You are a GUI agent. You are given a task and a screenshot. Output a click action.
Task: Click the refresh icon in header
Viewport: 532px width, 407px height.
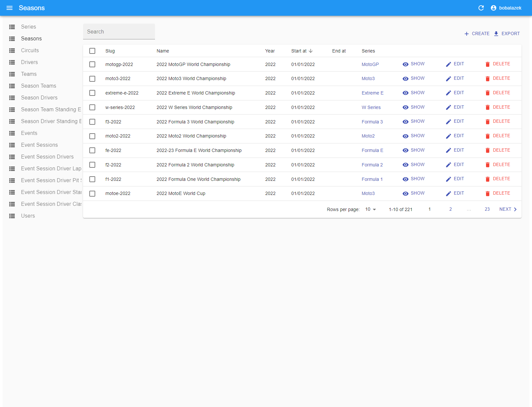(x=481, y=8)
